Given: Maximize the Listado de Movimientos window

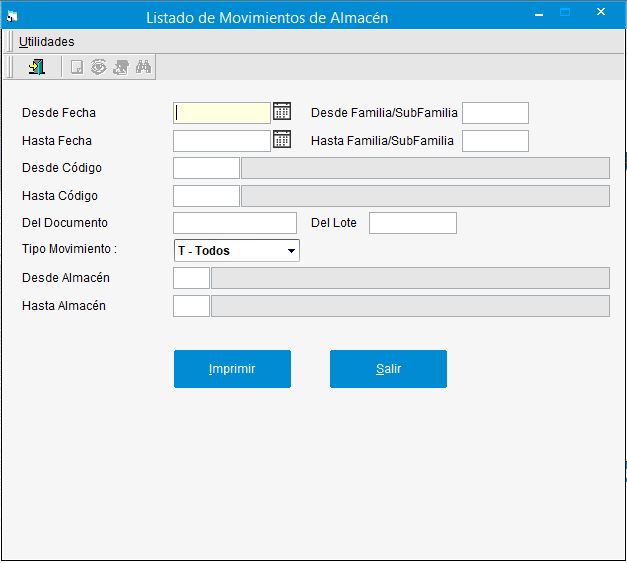Looking at the screenshot, I should tap(565, 12).
